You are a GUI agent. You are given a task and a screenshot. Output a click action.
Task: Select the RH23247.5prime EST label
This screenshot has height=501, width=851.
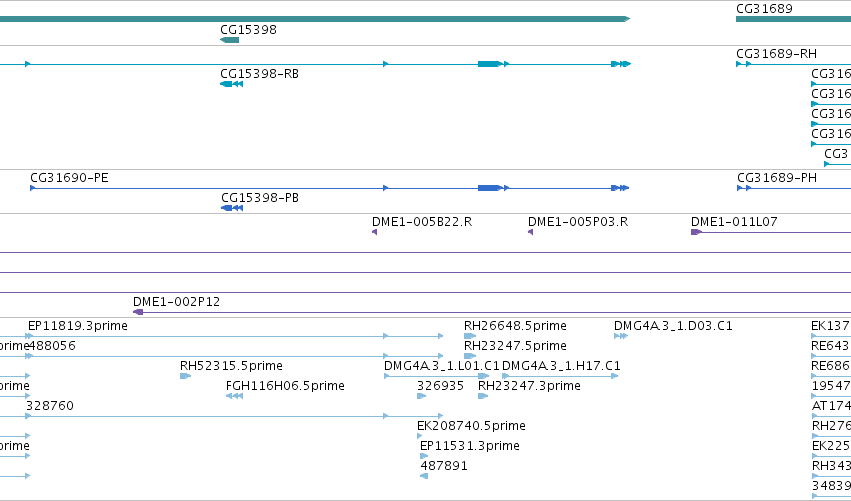coord(515,346)
